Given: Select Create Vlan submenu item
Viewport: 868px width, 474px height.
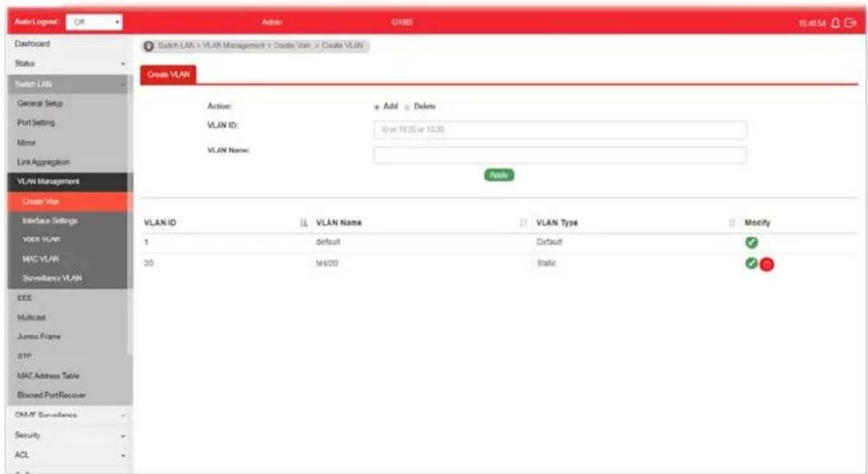Looking at the screenshot, I should pyautogui.click(x=69, y=202).
